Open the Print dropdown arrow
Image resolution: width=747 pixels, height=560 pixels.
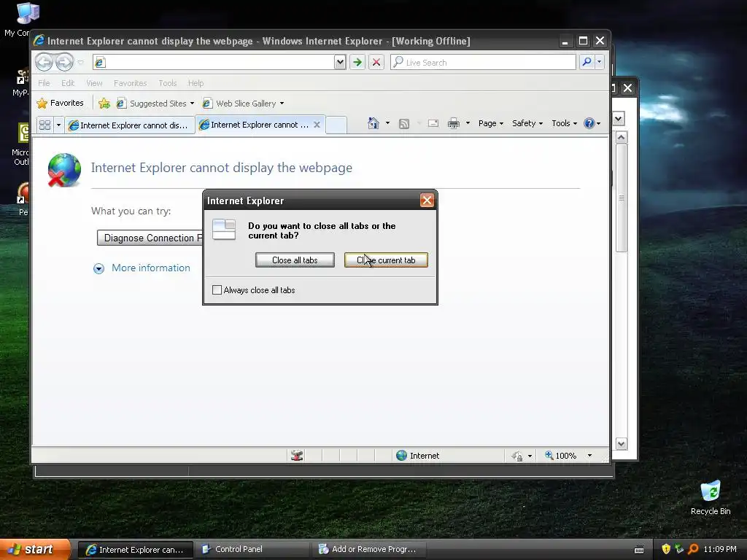pyautogui.click(x=468, y=123)
